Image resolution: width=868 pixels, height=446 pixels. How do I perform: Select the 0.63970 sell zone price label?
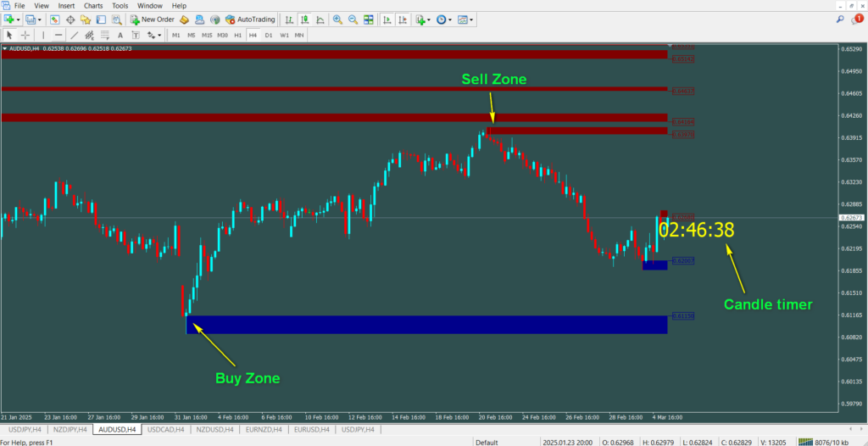[x=683, y=135]
